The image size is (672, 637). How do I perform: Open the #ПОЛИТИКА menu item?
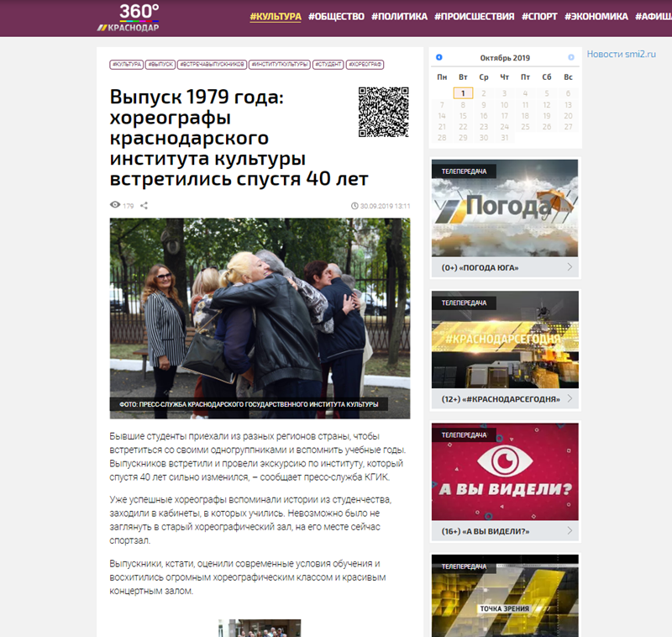click(400, 16)
